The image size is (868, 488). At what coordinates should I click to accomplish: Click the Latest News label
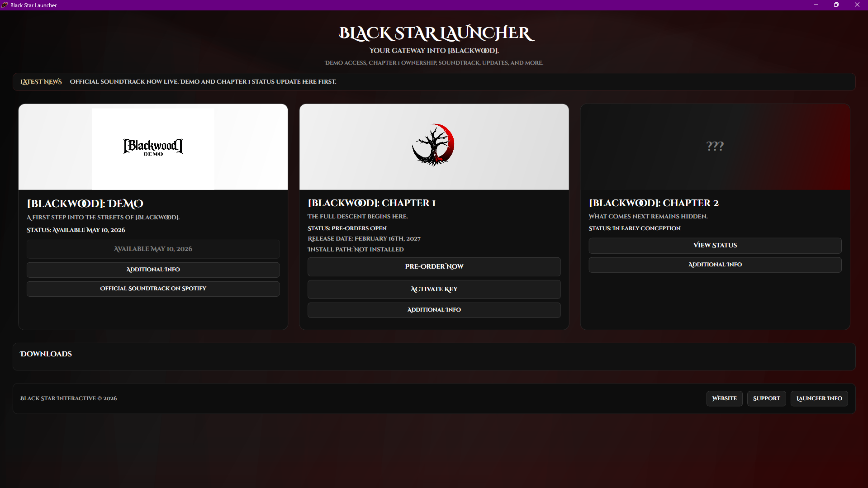pyautogui.click(x=41, y=82)
